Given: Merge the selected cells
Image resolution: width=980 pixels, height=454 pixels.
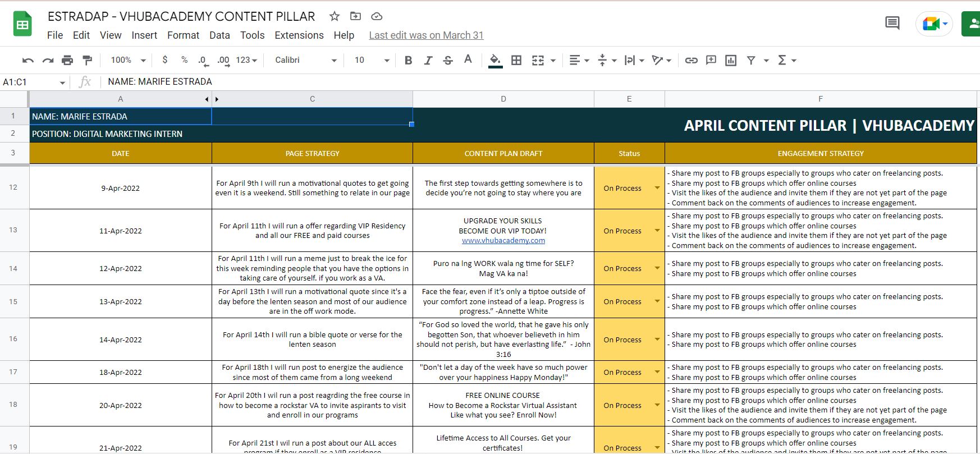Looking at the screenshot, I should pos(538,60).
